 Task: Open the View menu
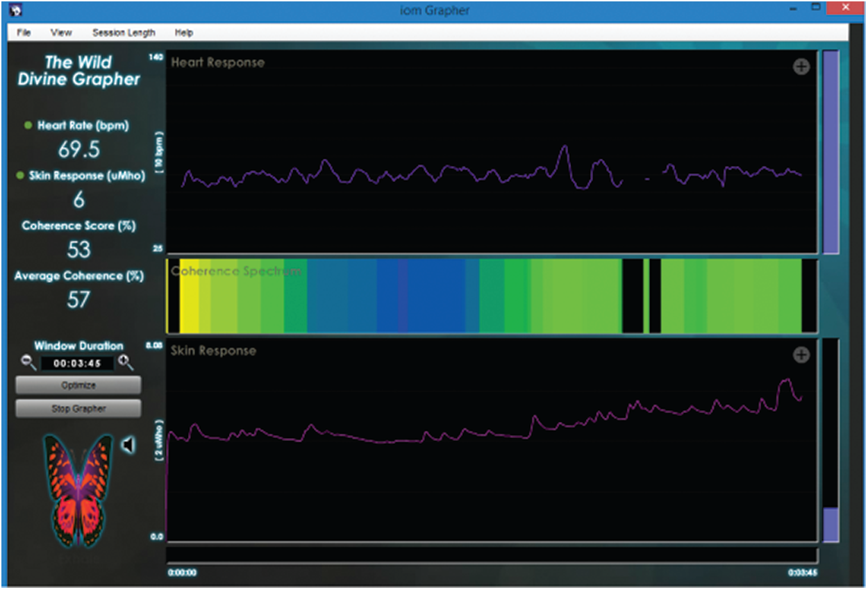[61, 33]
